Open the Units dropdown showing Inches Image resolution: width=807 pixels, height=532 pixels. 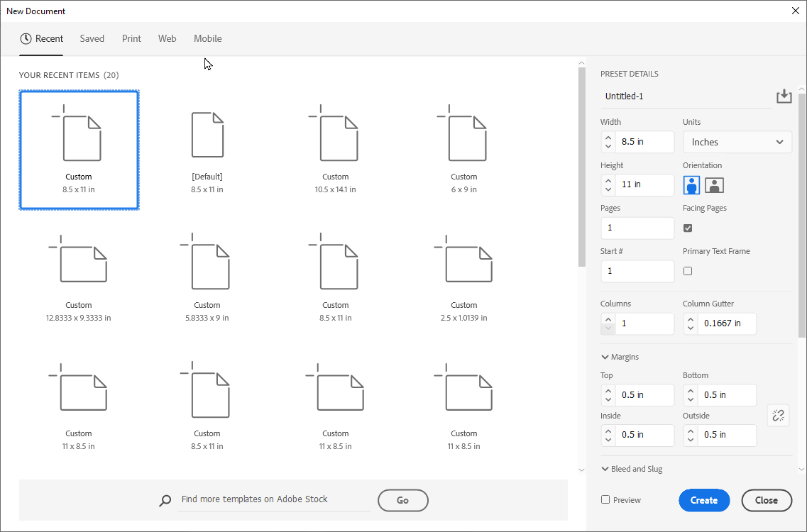click(x=737, y=142)
